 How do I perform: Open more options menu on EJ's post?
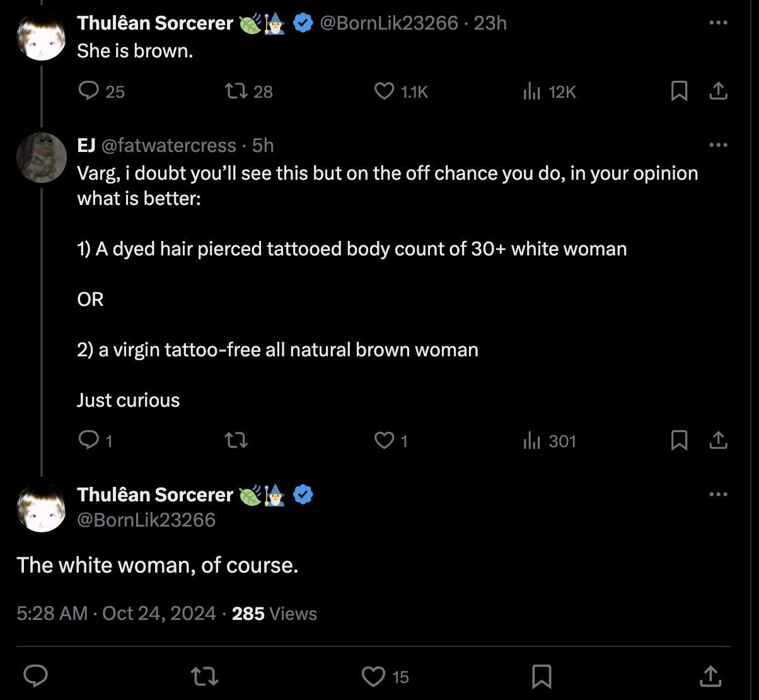[x=718, y=145]
